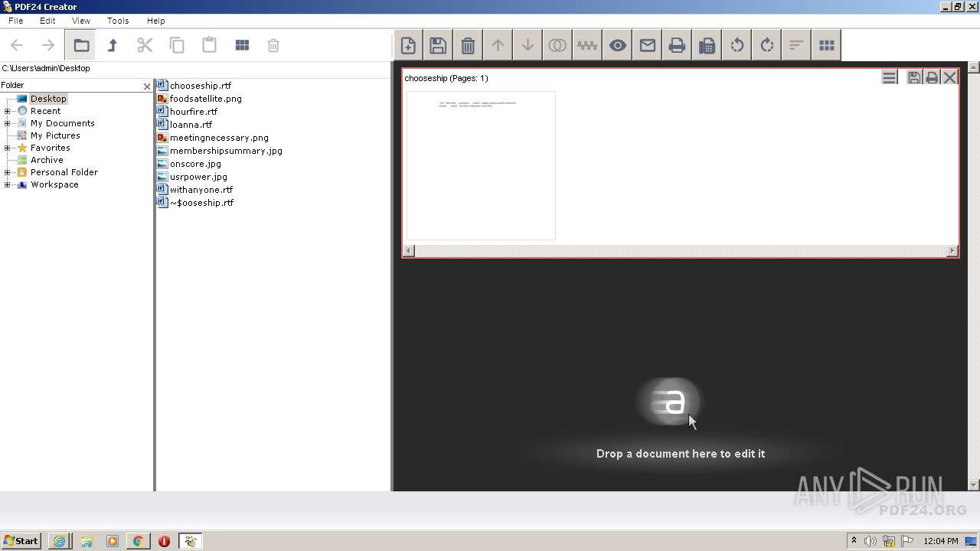
Task: Click the sort lines icon
Action: tap(796, 45)
